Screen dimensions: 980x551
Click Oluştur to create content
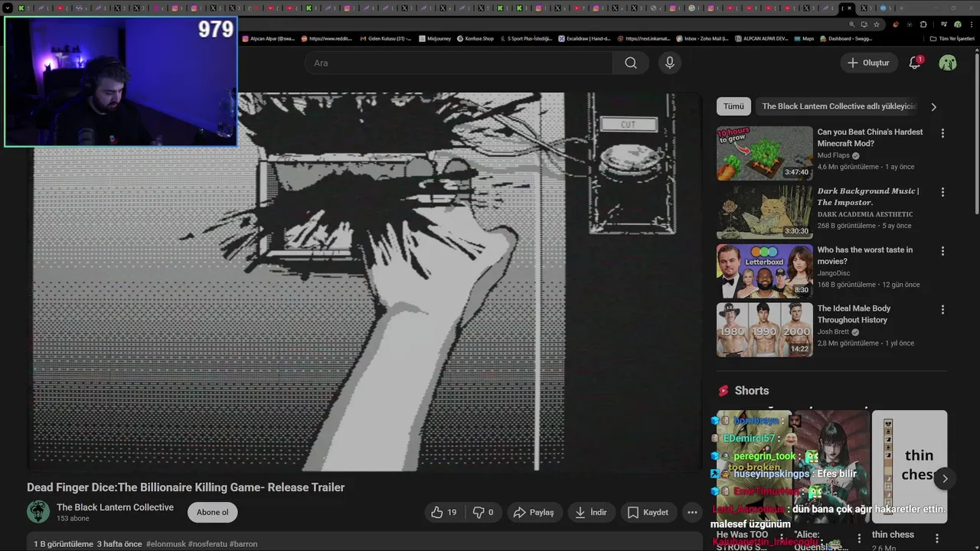pyautogui.click(x=869, y=63)
